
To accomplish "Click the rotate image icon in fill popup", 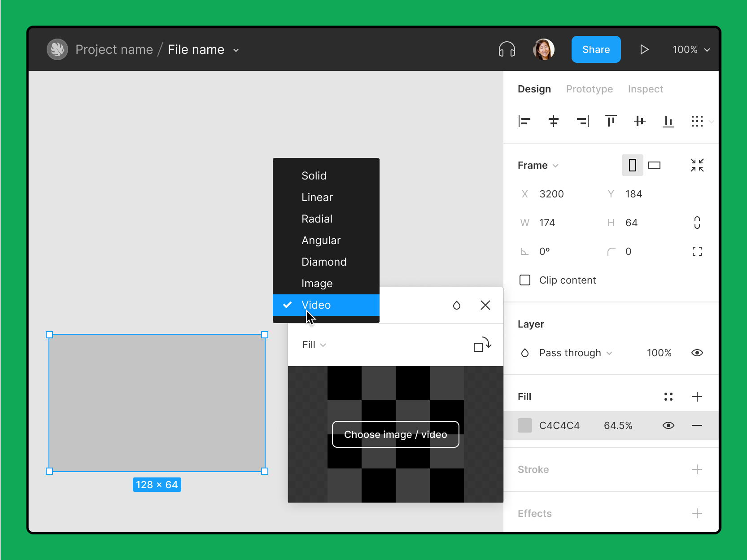I will tap(482, 345).
